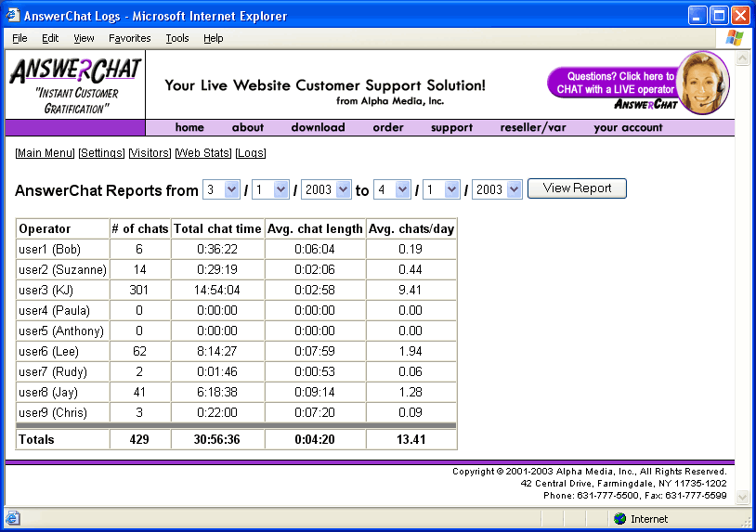The width and height of the screenshot is (756, 532).
Task: Select the 'user6 (Lee)' operator cell
Action: coord(62,351)
